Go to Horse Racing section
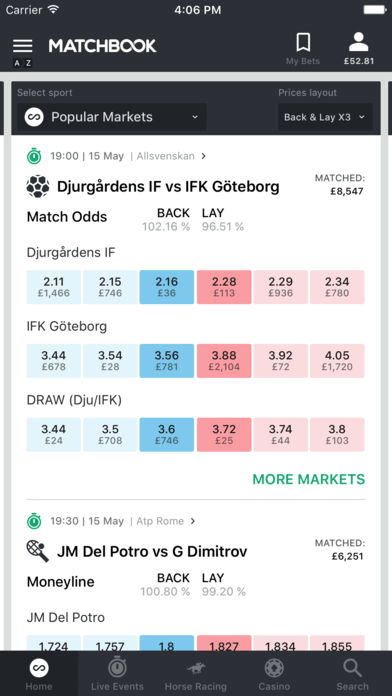 [196, 674]
